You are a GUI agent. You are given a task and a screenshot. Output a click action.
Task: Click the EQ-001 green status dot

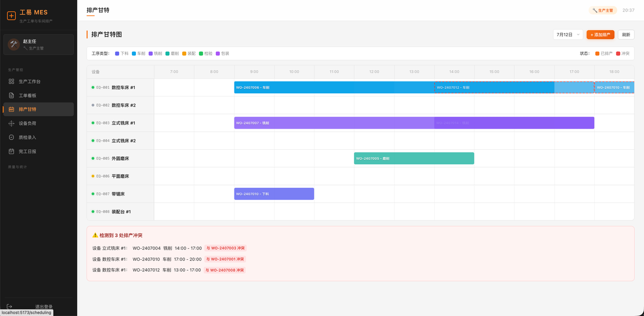tap(93, 87)
